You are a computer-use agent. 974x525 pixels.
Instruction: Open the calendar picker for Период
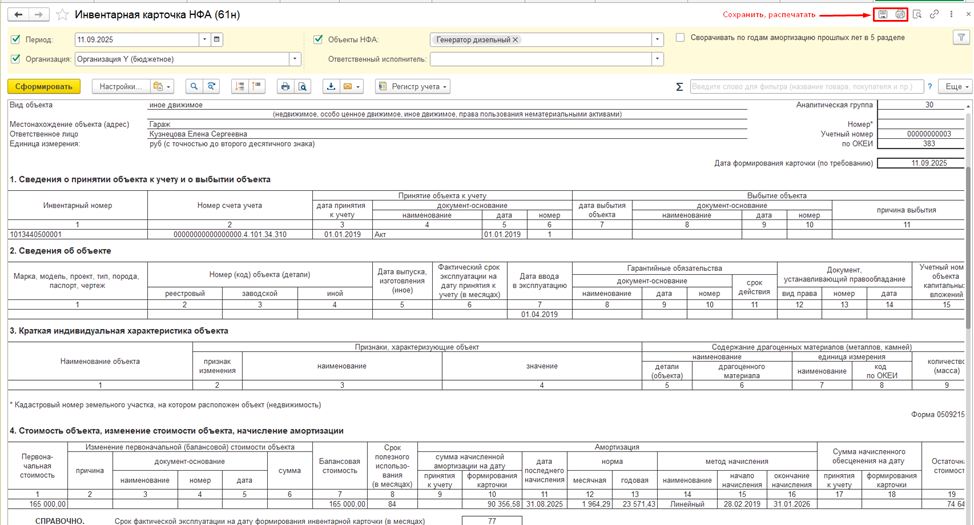click(x=216, y=39)
